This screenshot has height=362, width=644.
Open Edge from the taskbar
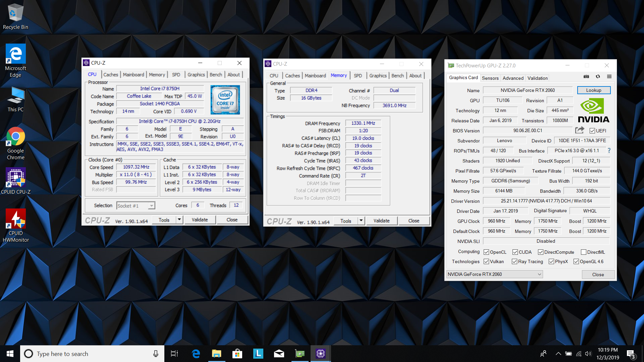[196, 354]
